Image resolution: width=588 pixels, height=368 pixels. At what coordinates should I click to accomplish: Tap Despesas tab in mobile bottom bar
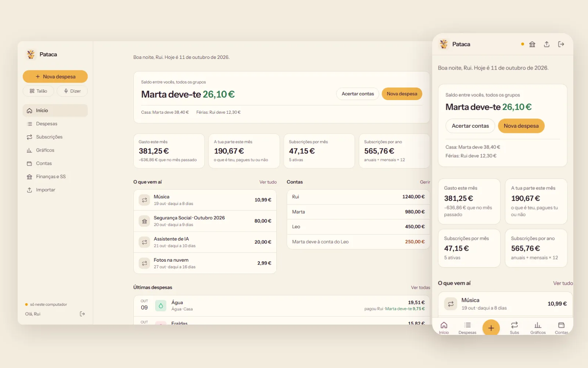467,328
